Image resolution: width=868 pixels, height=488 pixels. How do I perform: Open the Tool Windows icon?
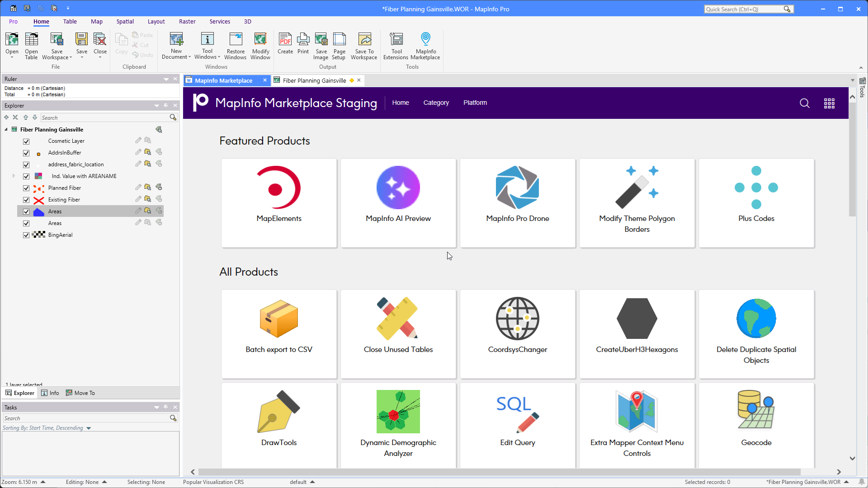[x=207, y=40]
